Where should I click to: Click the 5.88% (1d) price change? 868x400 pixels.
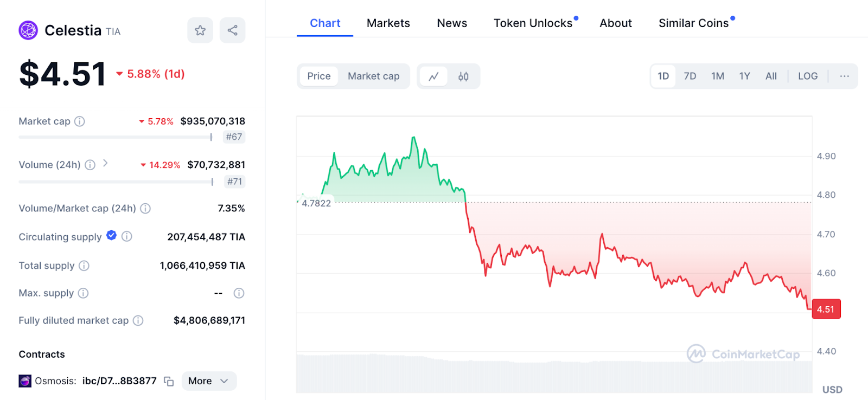[x=151, y=74]
